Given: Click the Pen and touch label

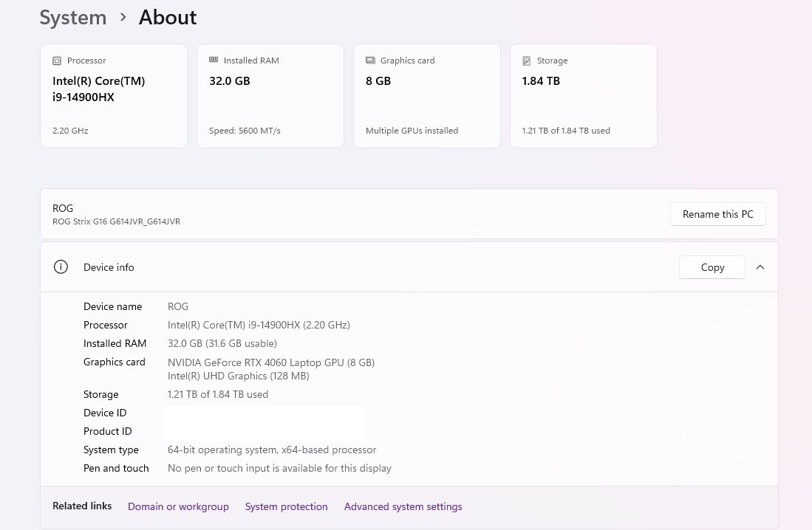Looking at the screenshot, I should [116, 469].
